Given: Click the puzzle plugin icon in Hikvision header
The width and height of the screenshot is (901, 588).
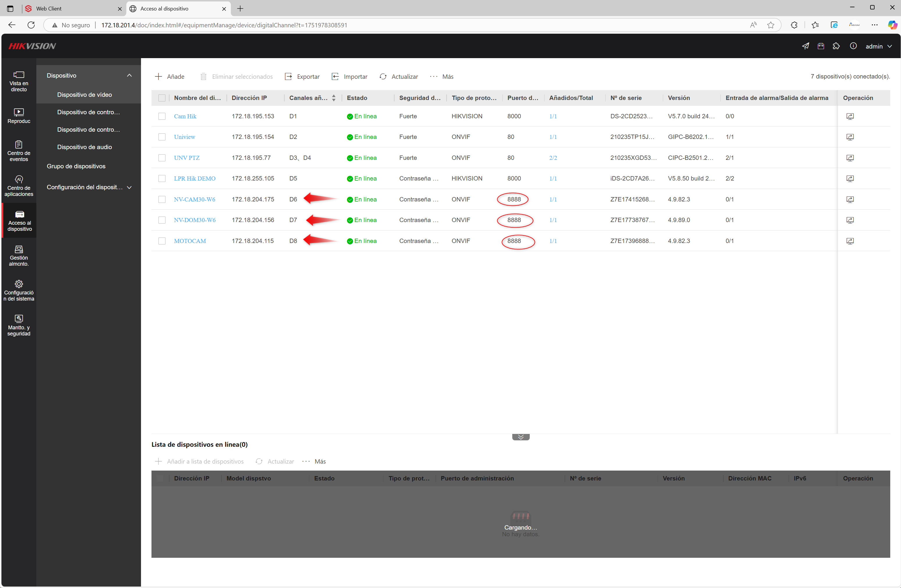Looking at the screenshot, I should point(836,46).
